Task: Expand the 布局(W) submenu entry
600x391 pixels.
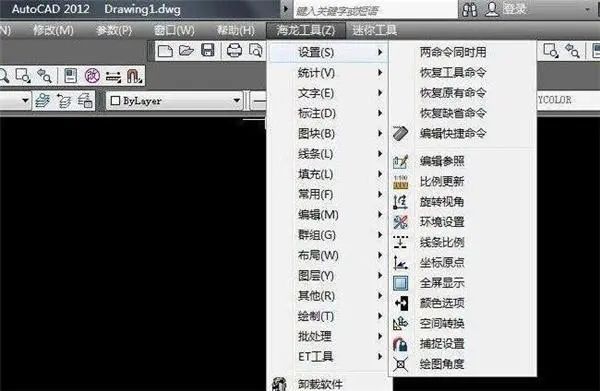Action: click(x=328, y=255)
